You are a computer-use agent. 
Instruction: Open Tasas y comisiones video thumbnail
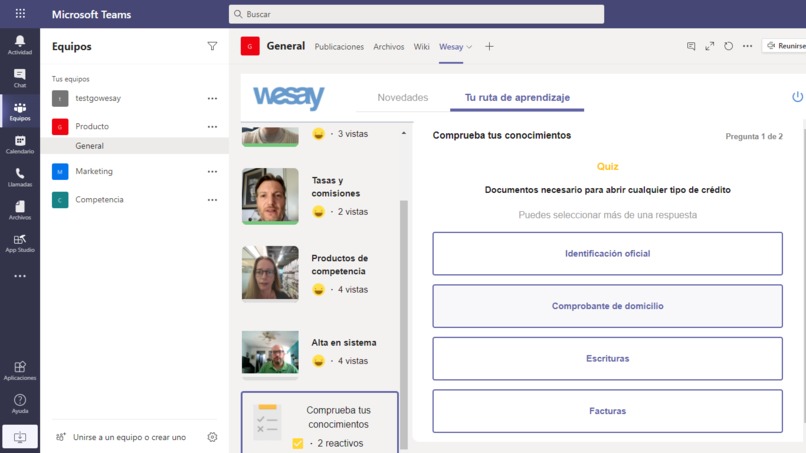pyautogui.click(x=270, y=196)
